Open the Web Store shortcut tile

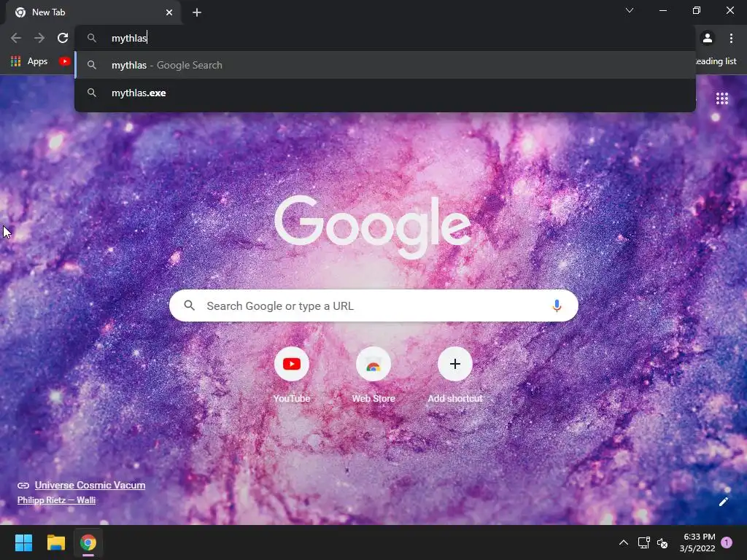pos(373,376)
